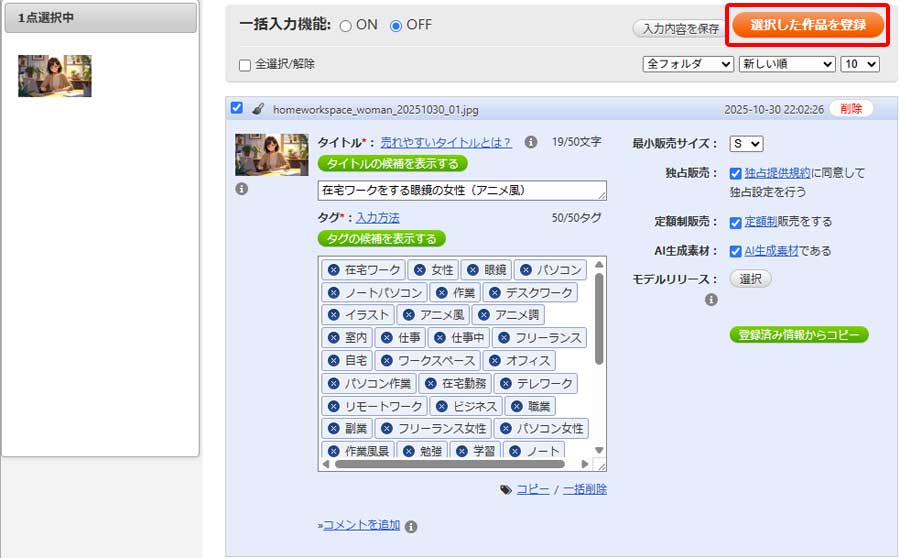900x558 pixels.
Task: Click 入力内容を保存 button
Action: coord(680,28)
